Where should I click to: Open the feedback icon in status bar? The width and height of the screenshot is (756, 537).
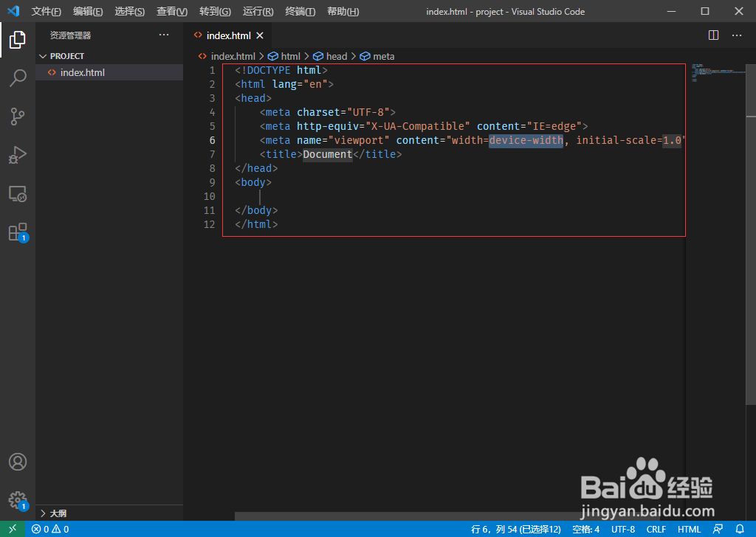click(x=718, y=529)
